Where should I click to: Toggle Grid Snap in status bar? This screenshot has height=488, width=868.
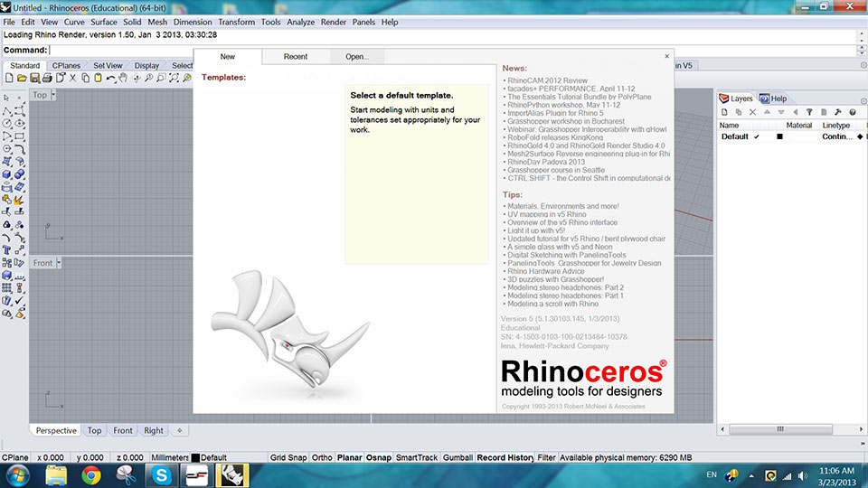click(288, 458)
